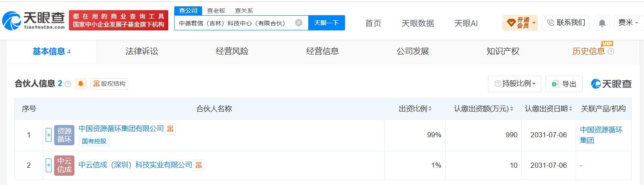Select the 查关系 search tab
The height and width of the screenshot is (185, 644).
pos(244,11)
